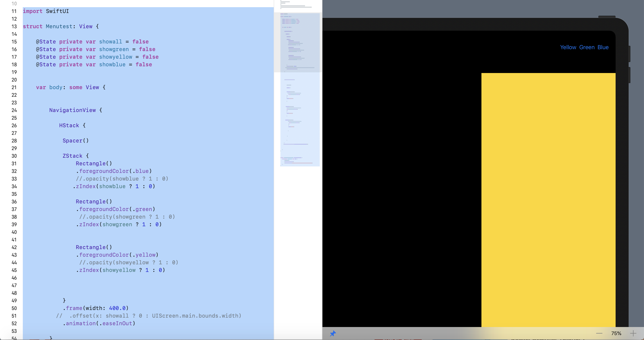Image resolution: width=644 pixels, height=340 pixels.
Task: Click line number 24 in the gutter
Action: pos(14,110)
